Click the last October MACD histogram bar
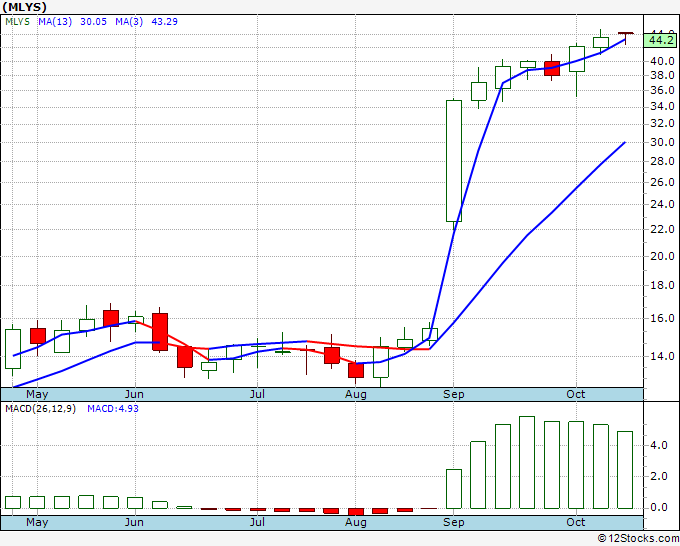Screen dimensions: 680x546 tap(625, 470)
